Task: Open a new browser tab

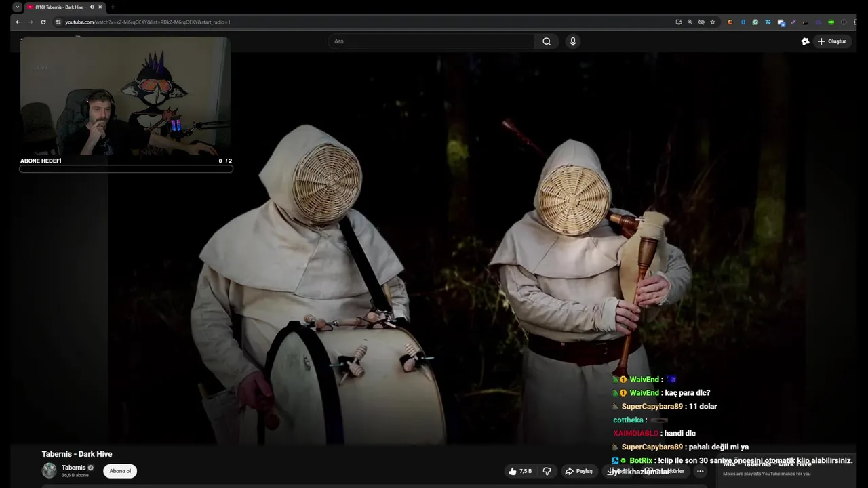Action: tap(113, 7)
